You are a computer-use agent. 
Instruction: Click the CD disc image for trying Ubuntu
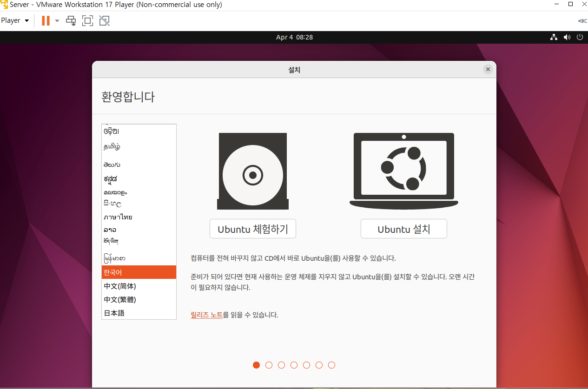253,171
